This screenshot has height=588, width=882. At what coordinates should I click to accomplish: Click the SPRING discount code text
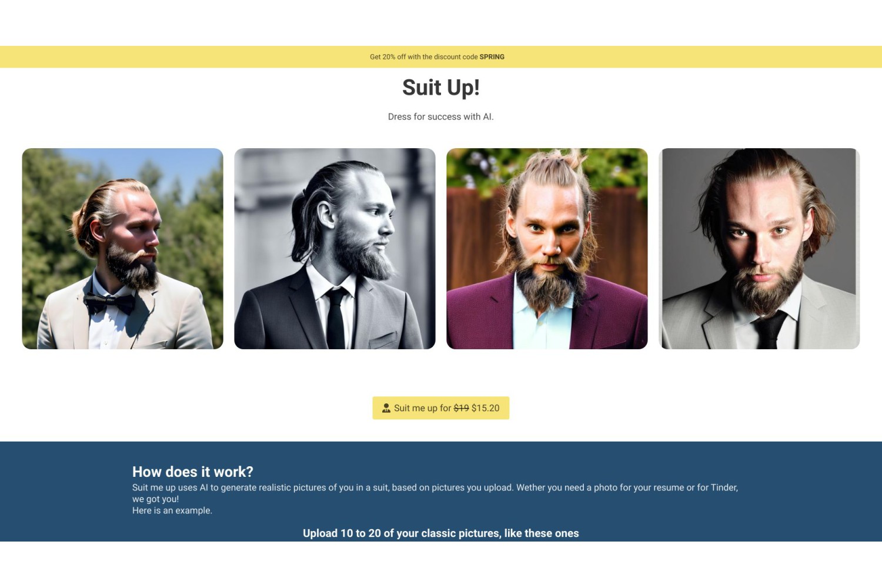492,57
